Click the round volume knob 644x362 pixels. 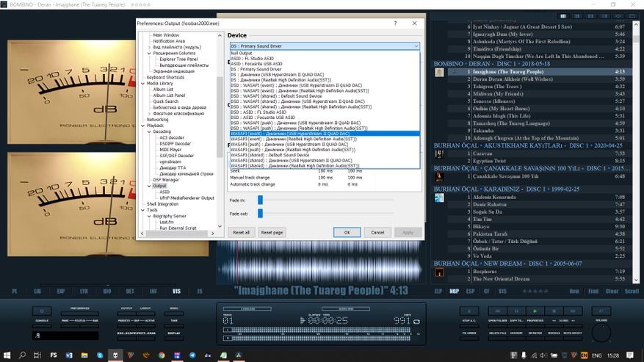[x=601, y=333]
